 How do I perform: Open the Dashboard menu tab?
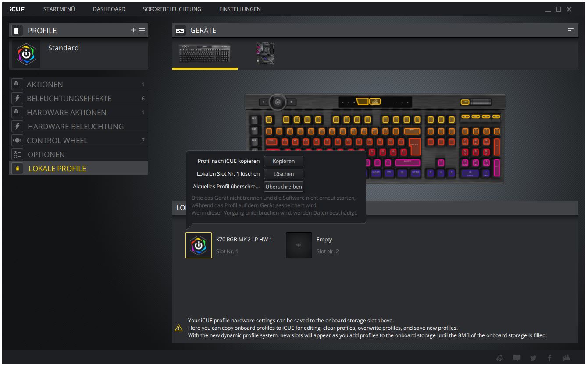click(109, 9)
